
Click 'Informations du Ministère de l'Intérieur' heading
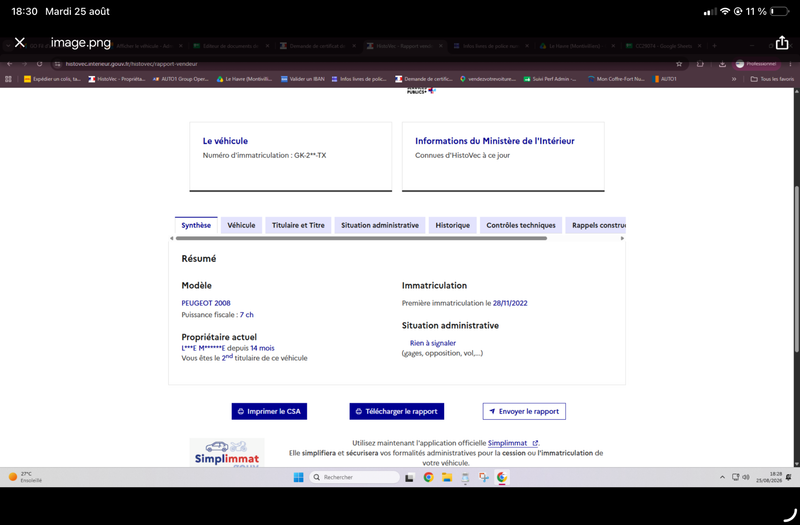(494, 141)
